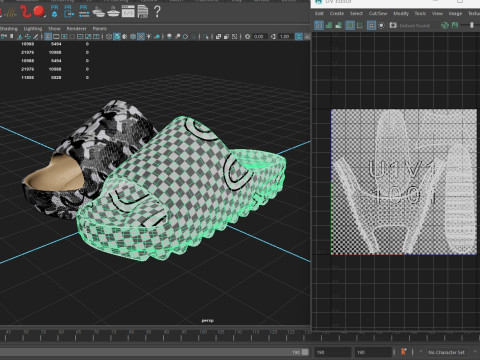The width and height of the screenshot is (480, 360).
Task: Click the single-bowl shelf icon
Action: (x=113, y=12)
